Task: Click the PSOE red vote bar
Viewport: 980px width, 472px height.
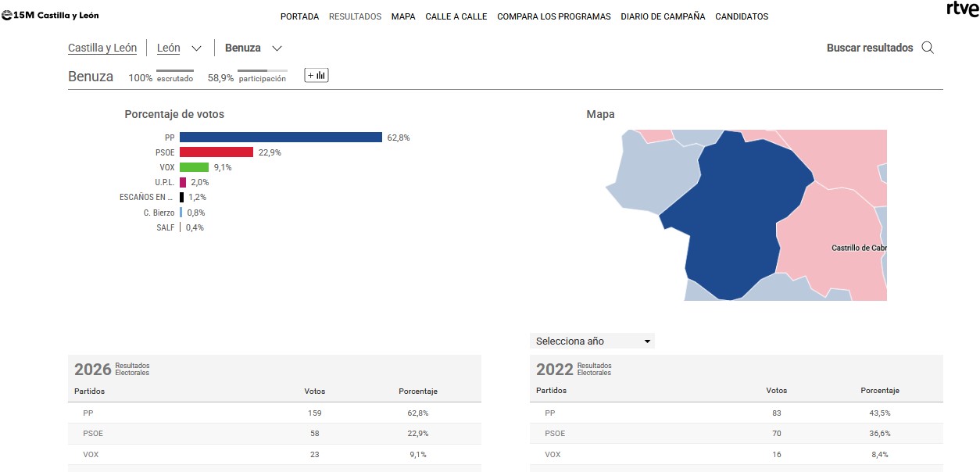Action: click(x=216, y=152)
